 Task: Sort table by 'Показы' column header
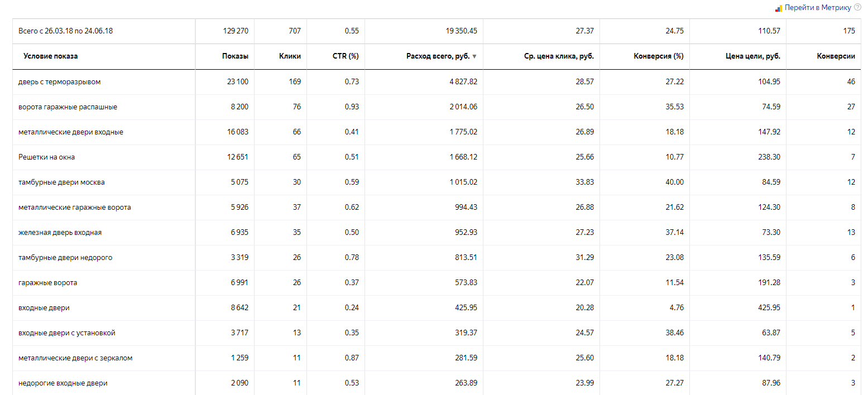click(x=235, y=56)
